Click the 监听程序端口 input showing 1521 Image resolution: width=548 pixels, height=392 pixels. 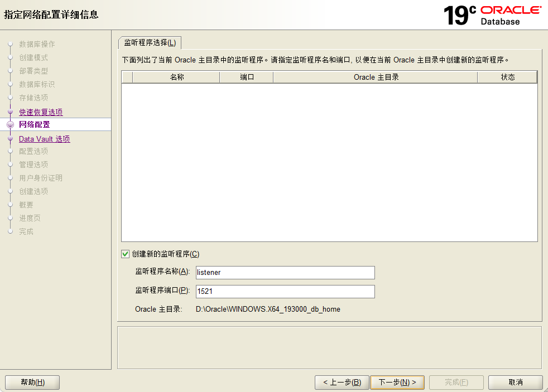[285, 292]
